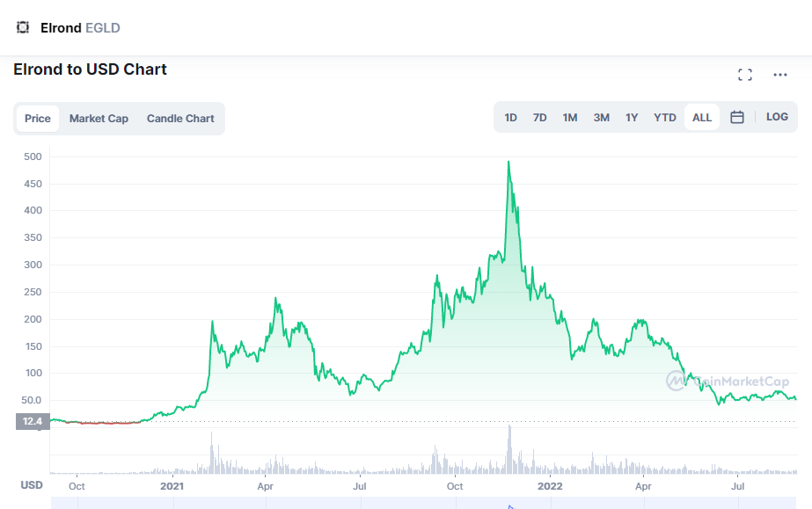Select the 7D time range
Viewport: 812px width, 509px height.
click(x=539, y=118)
